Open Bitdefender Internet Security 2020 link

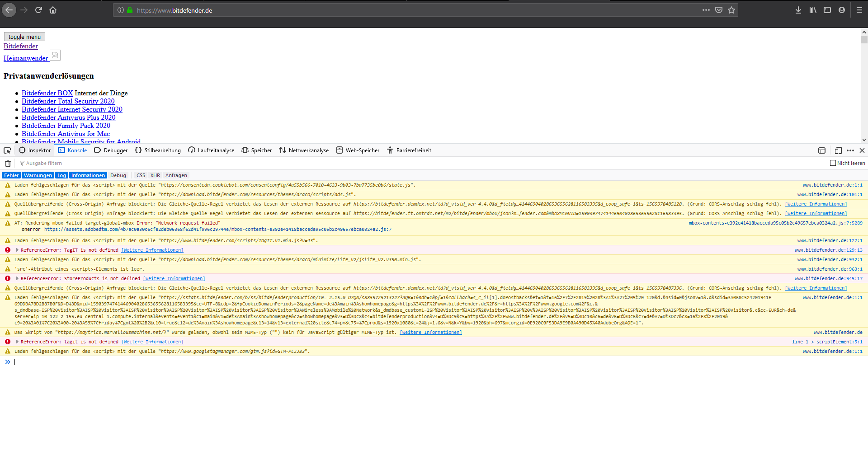(72, 109)
